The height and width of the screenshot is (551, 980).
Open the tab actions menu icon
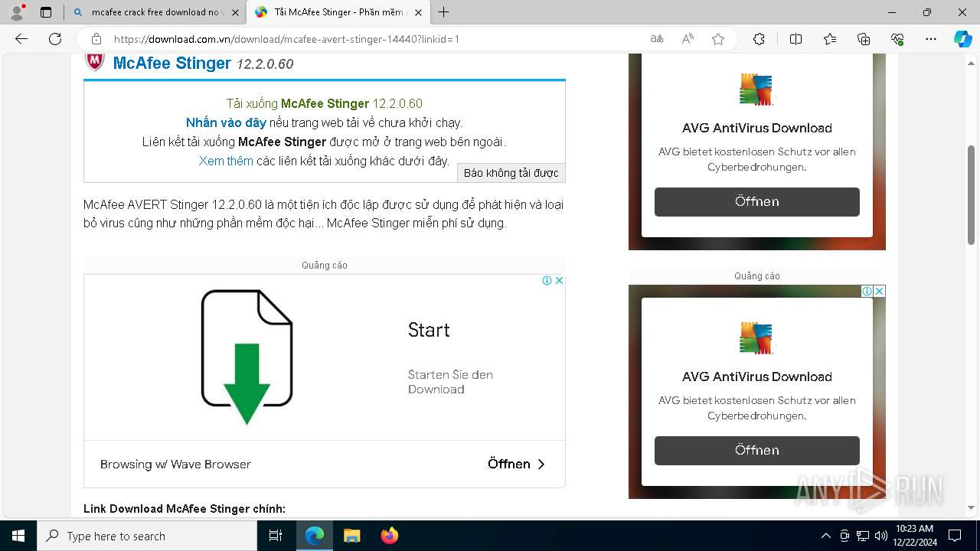pyautogui.click(x=46, y=12)
